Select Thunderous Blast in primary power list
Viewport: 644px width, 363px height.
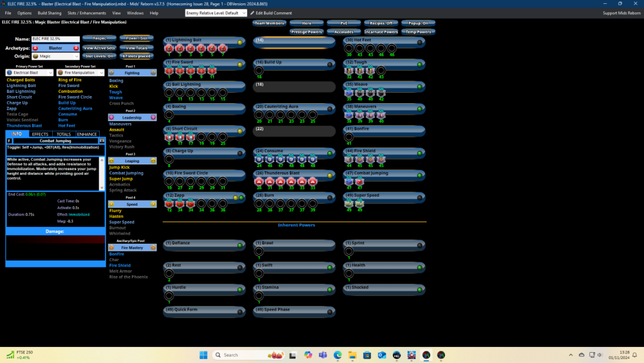[x=24, y=125]
